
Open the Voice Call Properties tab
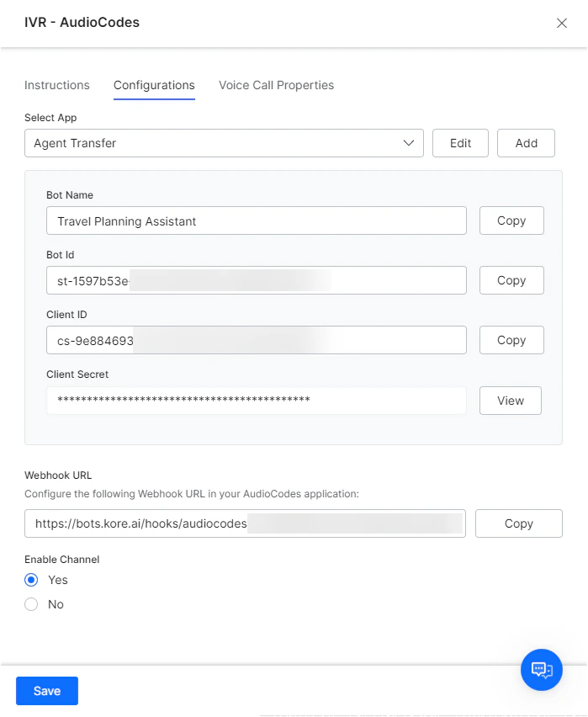[x=276, y=85]
